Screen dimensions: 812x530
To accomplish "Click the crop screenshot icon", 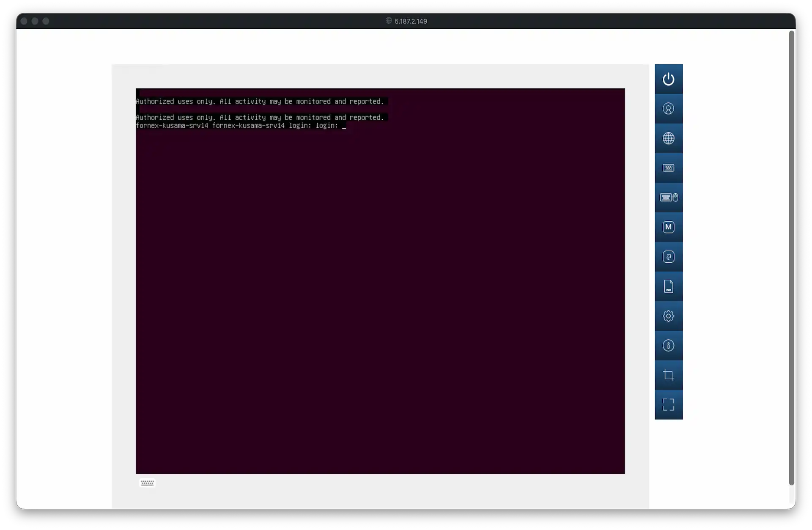I will coord(668,375).
